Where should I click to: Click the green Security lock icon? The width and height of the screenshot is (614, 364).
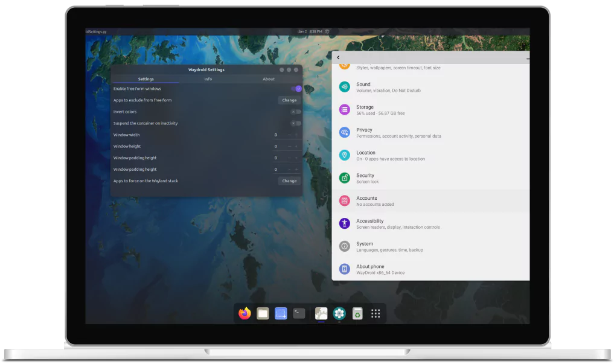(344, 178)
